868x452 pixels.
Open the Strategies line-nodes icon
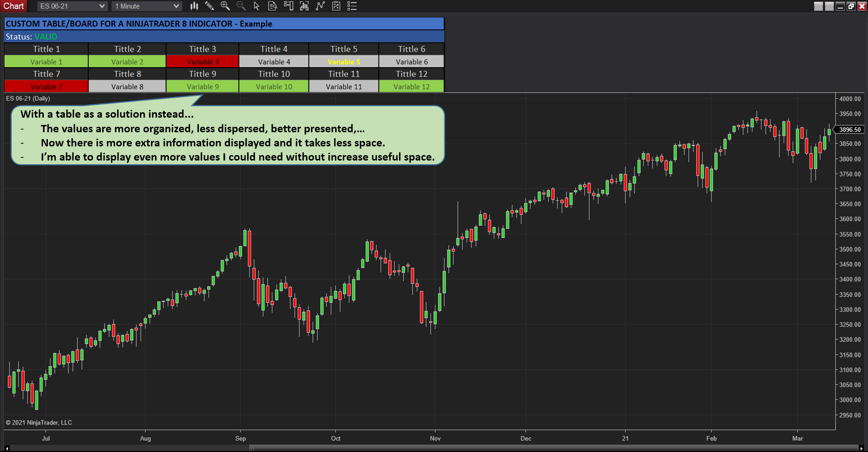click(320, 6)
